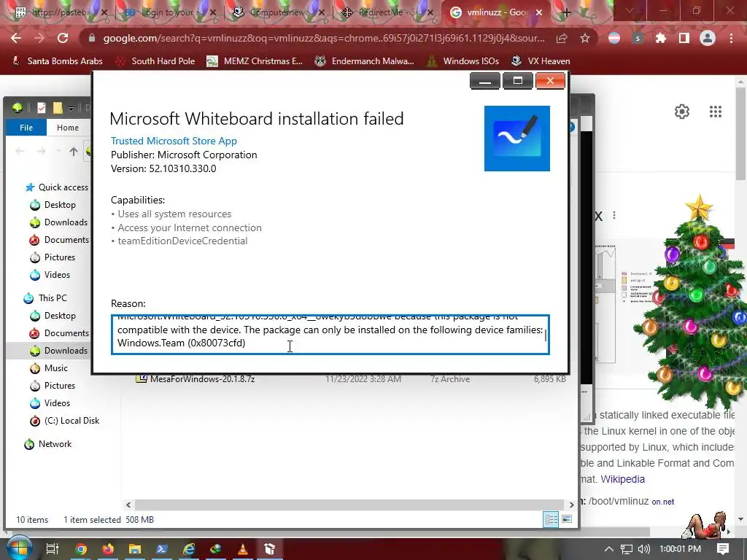Click the taskbar clock showing 1:00:01 PM
747x560 pixels.
(680, 549)
